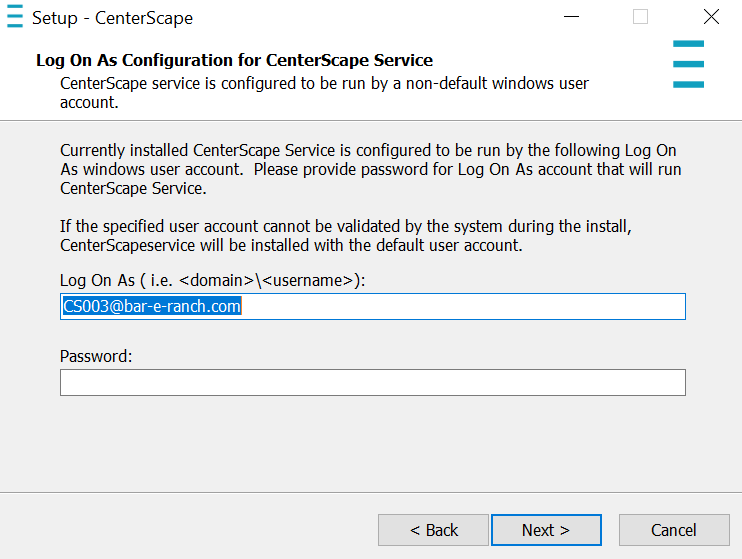Click the 'Setup - CenterScape' window title

(x=112, y=18)
